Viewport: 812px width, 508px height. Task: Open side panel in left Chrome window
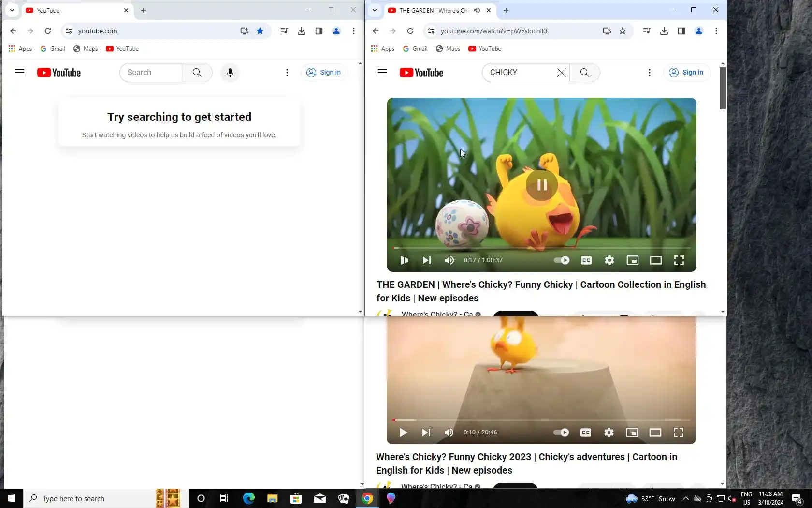coord(319,31)
